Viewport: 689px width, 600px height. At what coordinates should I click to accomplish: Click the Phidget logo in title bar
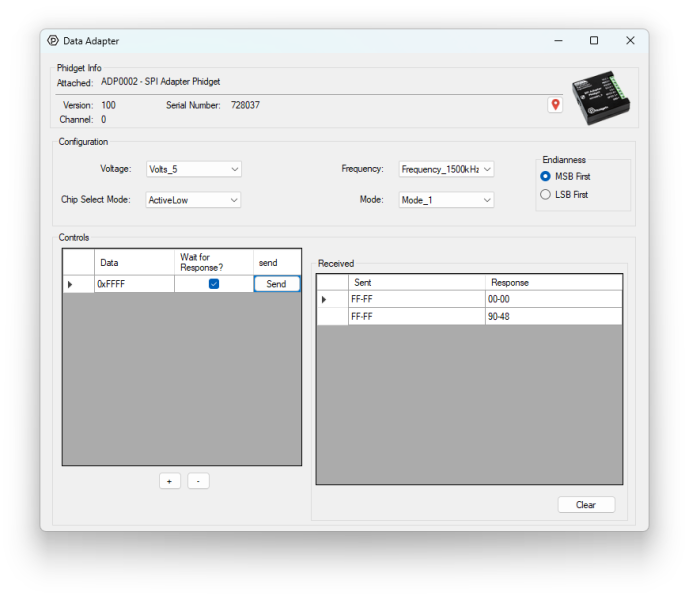click(53, 41)
